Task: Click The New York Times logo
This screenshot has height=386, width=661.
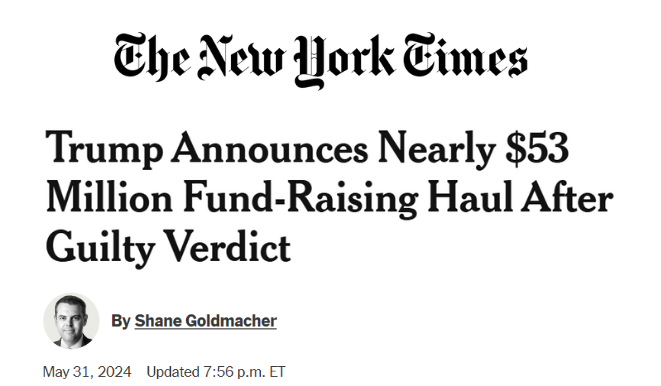Action: point(320,60)
